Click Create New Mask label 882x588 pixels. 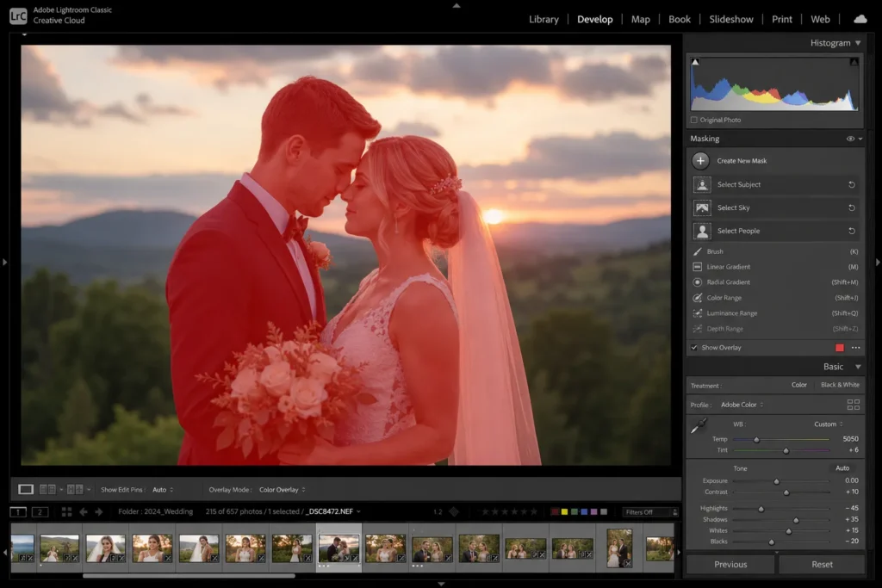point(742,161)
